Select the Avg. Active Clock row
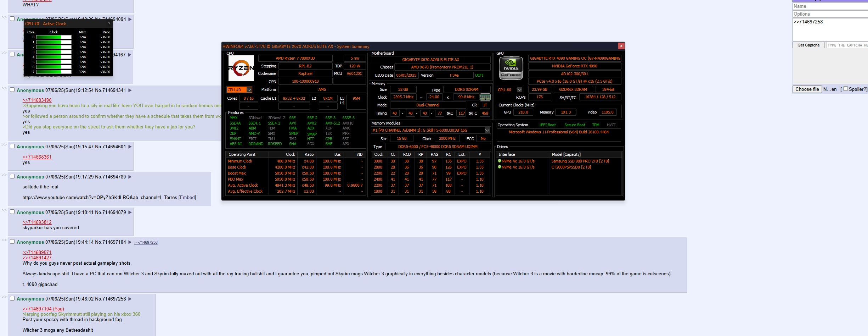868x336 pixels. [295, 185]
